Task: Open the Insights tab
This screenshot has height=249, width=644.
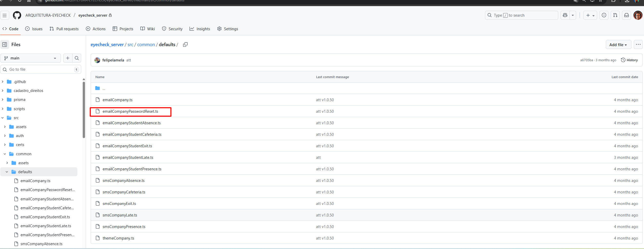Action: tap(200, 29)
